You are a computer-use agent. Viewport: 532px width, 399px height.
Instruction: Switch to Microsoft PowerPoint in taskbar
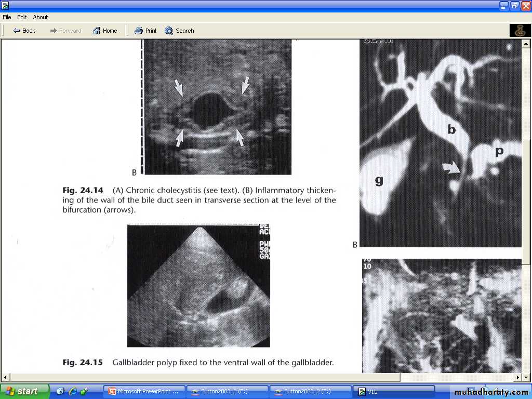pos(143,392)
